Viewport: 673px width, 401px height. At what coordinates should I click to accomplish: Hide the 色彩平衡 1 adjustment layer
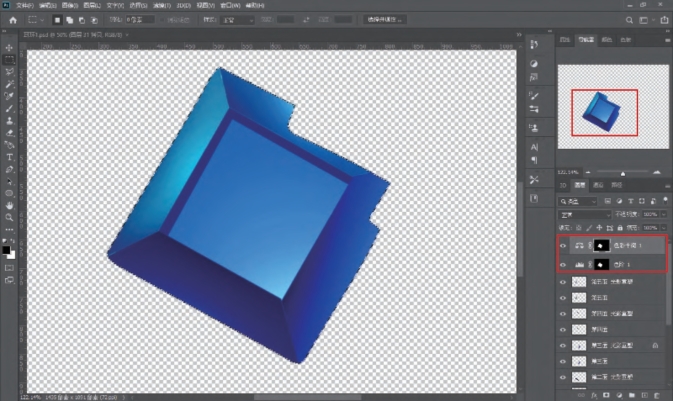click(x=563, y=246)
